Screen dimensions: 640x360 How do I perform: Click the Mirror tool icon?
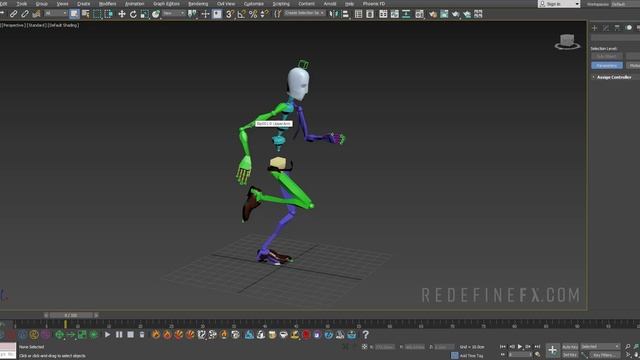[334, 14]
